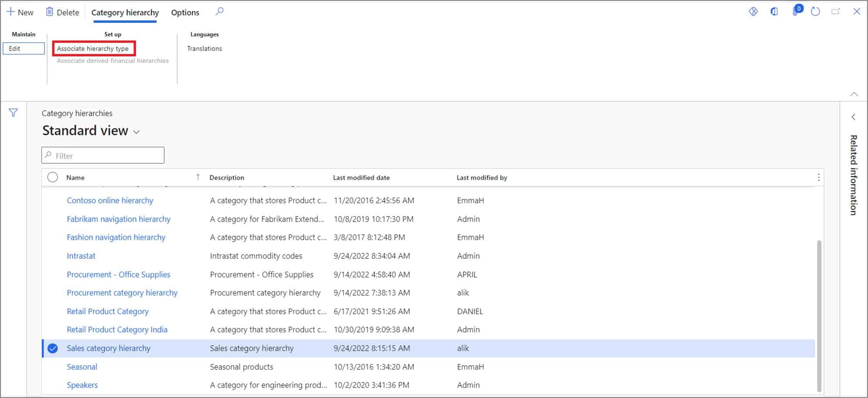Delete the selected category hierarchy
Screen dimensions: 868x398
[x=62, y=12]
